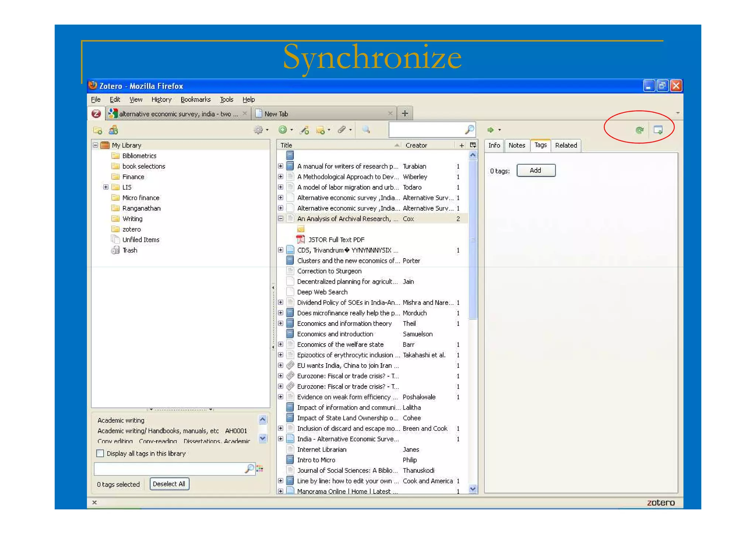The image size is (756, 534).
Task: Click the green Sync with Zotero Server icon
Action: [640, 130]
